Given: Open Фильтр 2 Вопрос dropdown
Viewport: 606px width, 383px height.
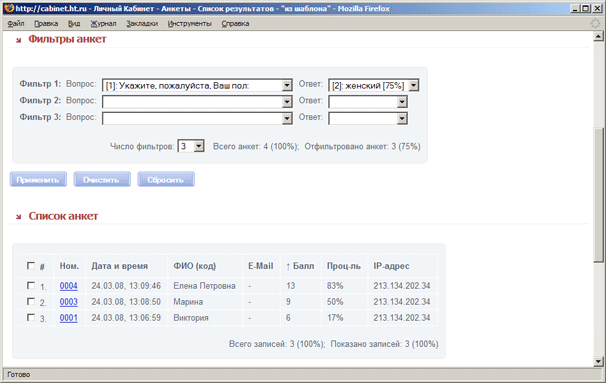Looking at the screenshot, I should [x=197, y=102].
